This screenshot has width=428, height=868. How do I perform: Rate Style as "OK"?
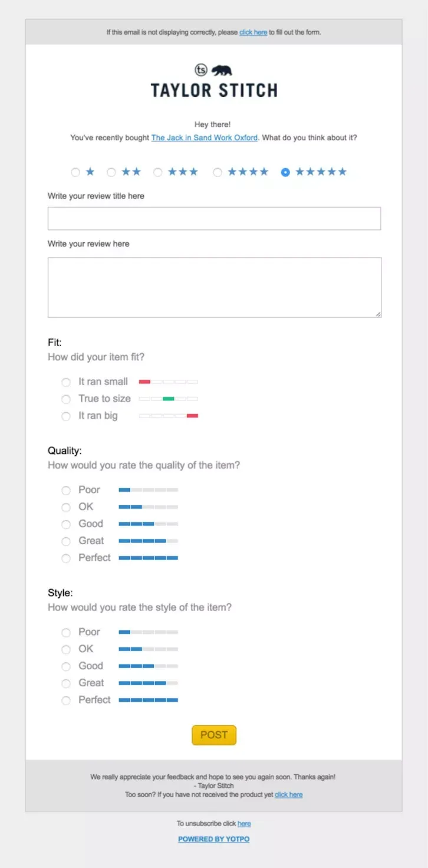pyautogui.click(x=66, y=649)
